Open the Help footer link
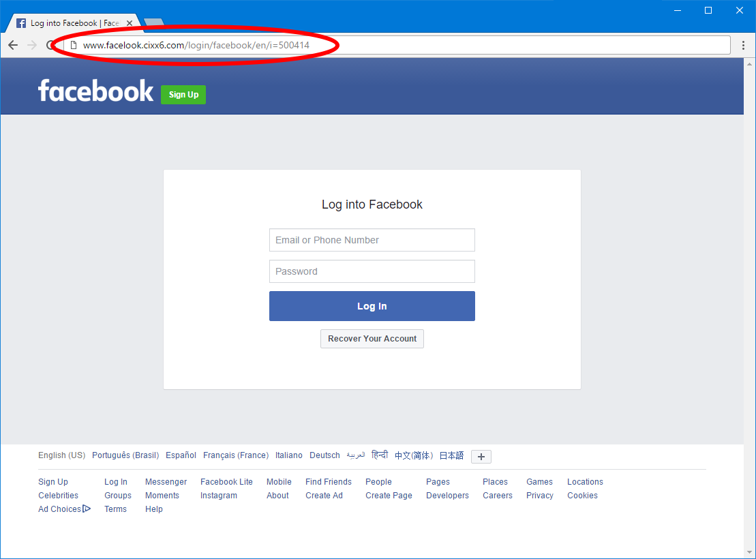 (x=154, y=509)
